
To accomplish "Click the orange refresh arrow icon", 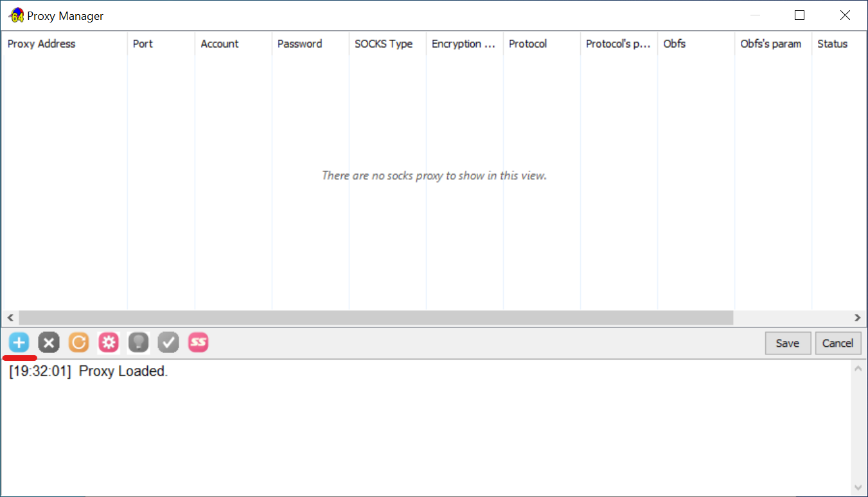I will click(78, 343).
